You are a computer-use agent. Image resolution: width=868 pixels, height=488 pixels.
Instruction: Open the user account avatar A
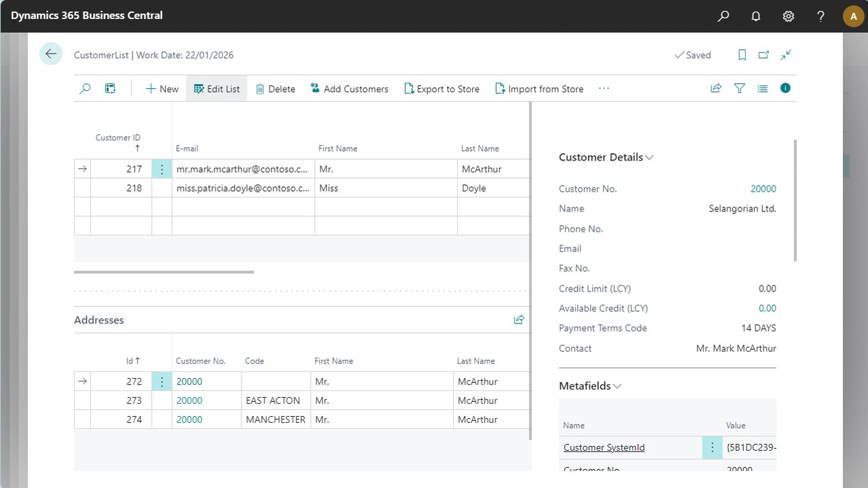tap(853, 16)
